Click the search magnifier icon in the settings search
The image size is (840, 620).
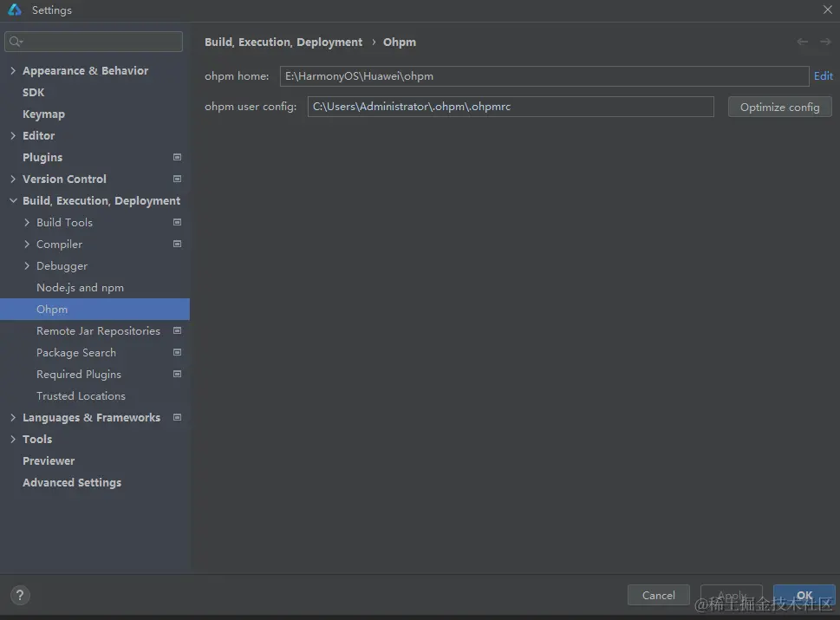pyautogui.click(x=16, y=42)
